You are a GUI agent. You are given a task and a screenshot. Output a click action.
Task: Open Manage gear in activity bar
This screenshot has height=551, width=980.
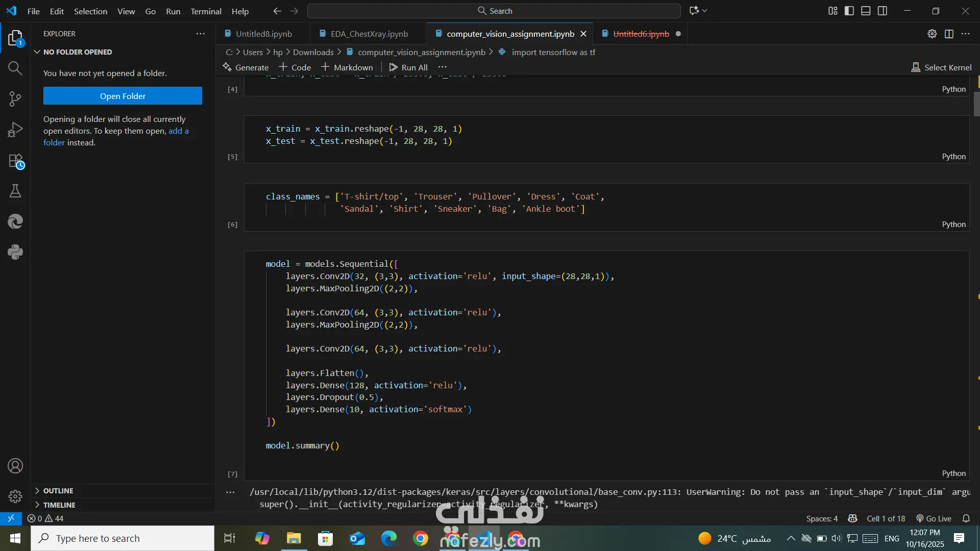(x=15, y=496)
